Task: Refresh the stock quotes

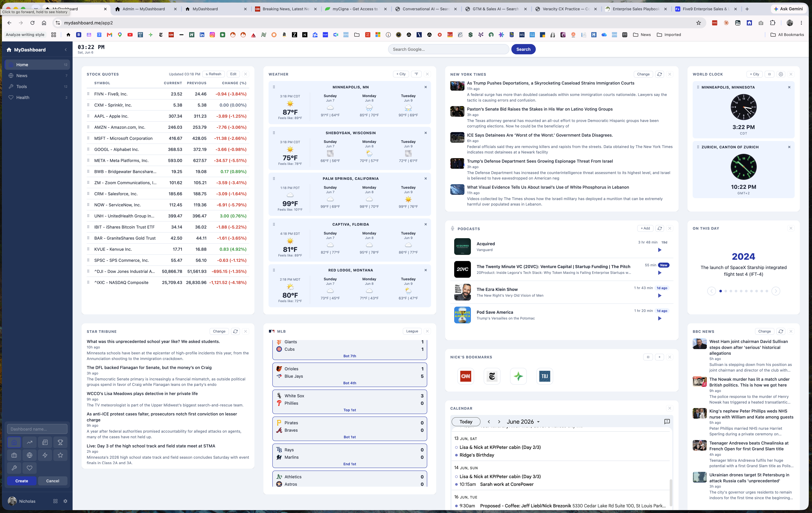Action: (213, 74)
